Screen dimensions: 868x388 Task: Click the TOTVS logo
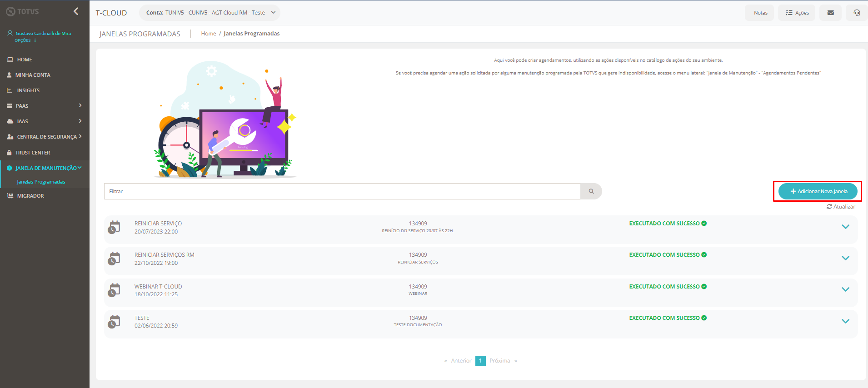pyautogui.click(x=22, y=11)
